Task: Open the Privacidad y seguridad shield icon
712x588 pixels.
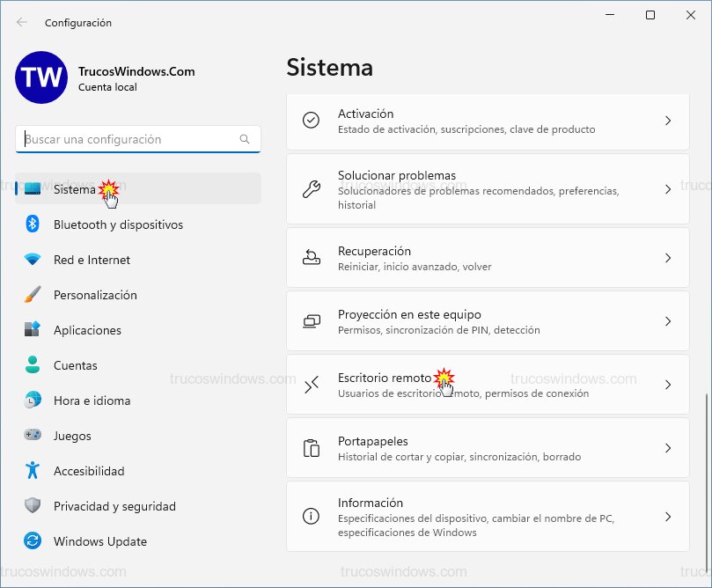Action: click(x=32, y=506)
